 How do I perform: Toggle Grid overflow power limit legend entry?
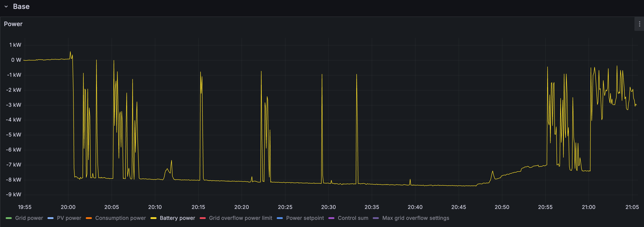[241, 218]
